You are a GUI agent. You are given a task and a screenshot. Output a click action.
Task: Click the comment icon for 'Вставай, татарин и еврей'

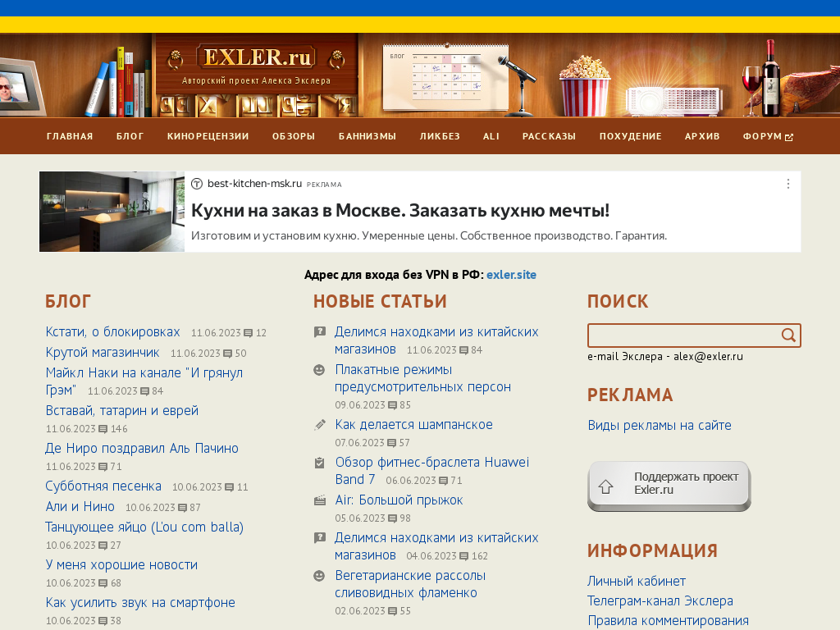coord(103,429)
